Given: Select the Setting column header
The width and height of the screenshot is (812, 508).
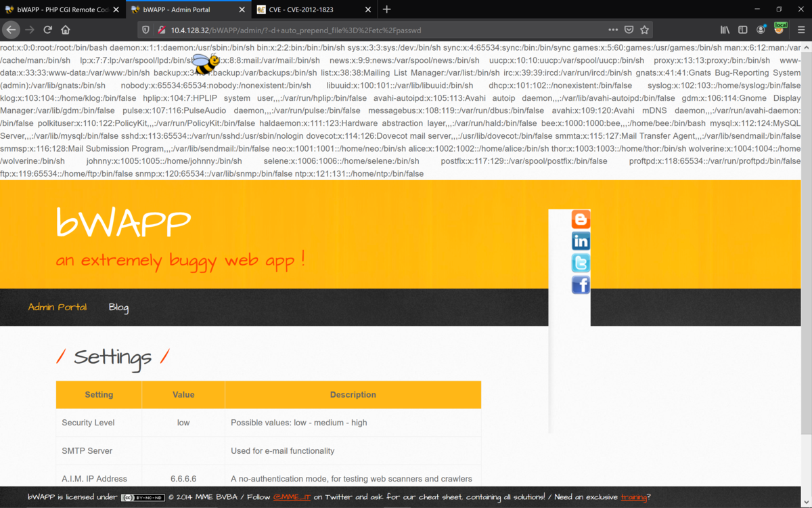Looking at the screenshot, I should pos(99,395).
